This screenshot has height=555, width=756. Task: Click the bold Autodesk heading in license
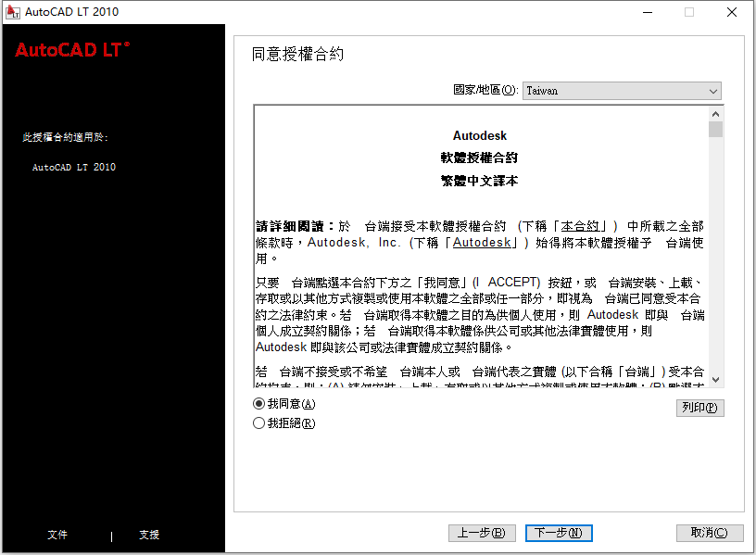coord(480,135)
